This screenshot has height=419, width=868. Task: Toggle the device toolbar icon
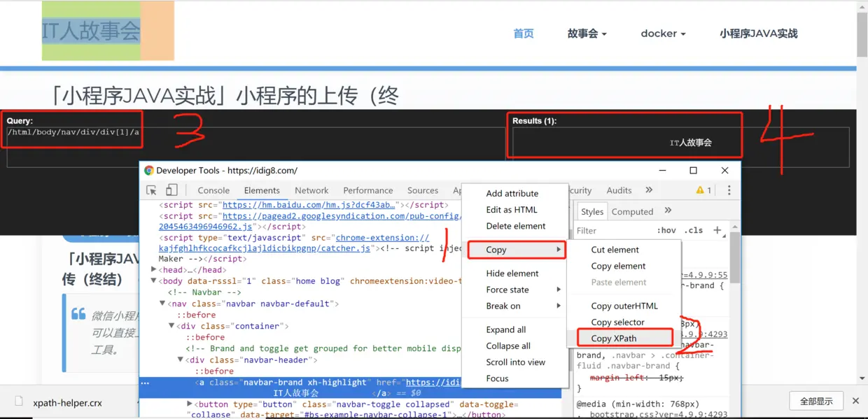(x=171, y=190)
